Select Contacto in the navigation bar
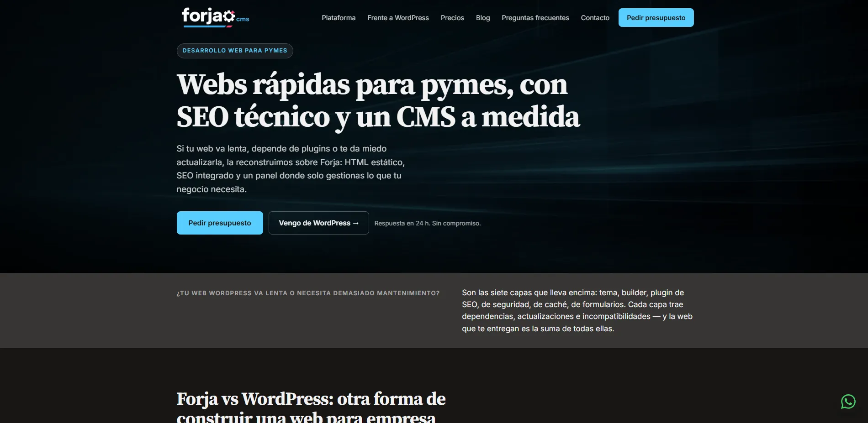Viewport: 868px width, 423px height. [x=595, y=18]
